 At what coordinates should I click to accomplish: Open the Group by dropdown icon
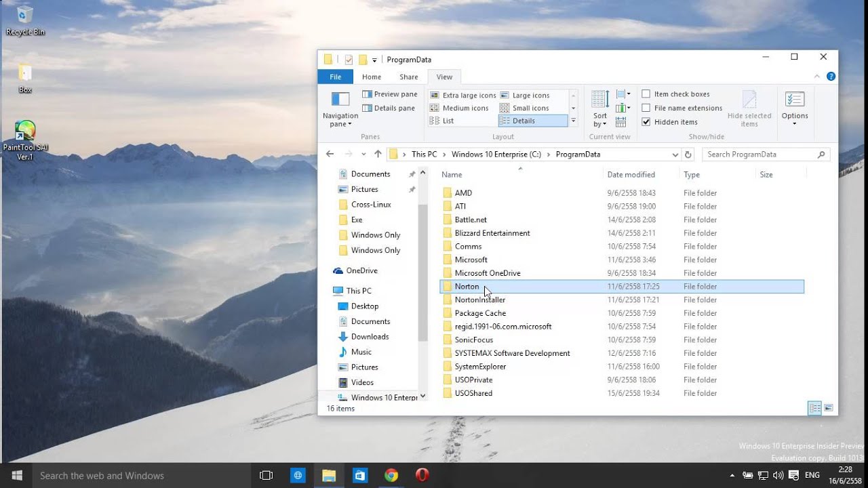(x=623, y=94)
